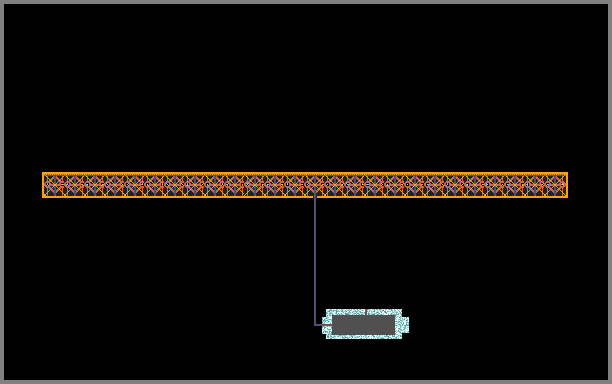Click the teal halo strip below the gray block

coord(364,337)
